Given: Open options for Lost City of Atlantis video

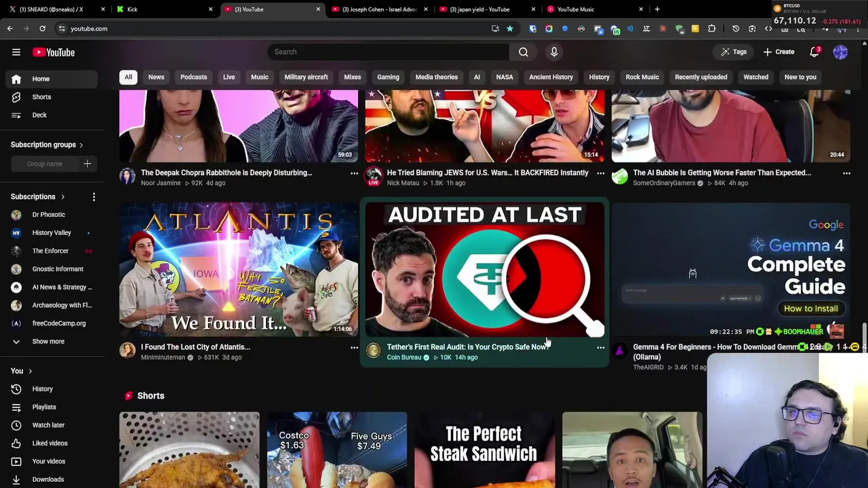Looking at the screenshot, I should point(354,348).
